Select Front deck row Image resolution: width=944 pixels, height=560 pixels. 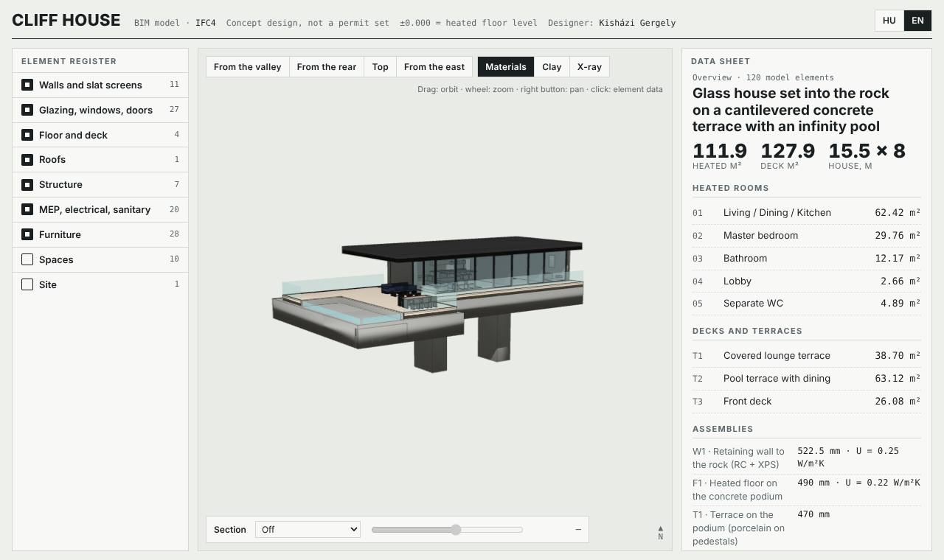(806, 401)
